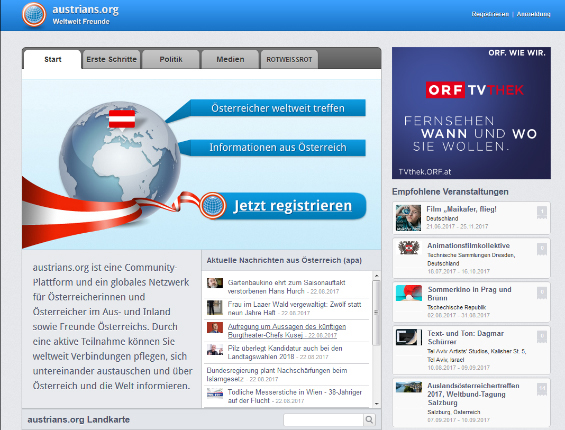Viewport: 565px width, 430px height.
Task: Click the news list scrollbar thumb
Action: coord(377,313)
